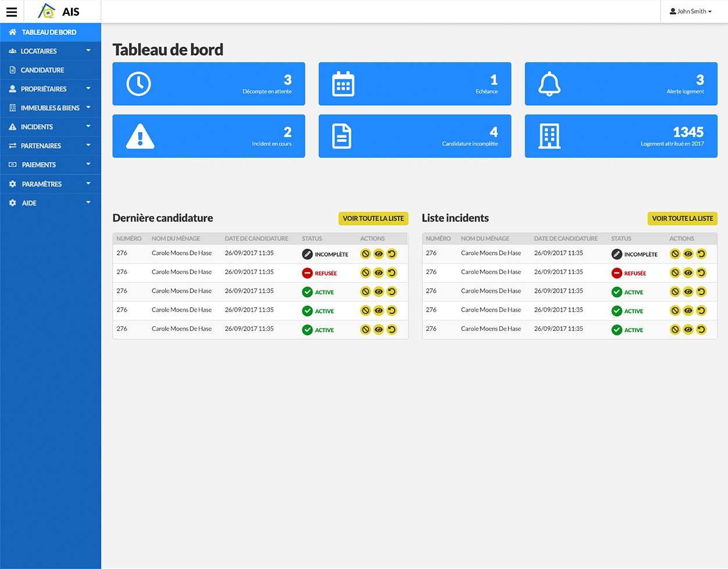The width and height of the screenshot is (728, 569).
Task: Expand the Incidents sidebar caret
Action: coord(88,126)
